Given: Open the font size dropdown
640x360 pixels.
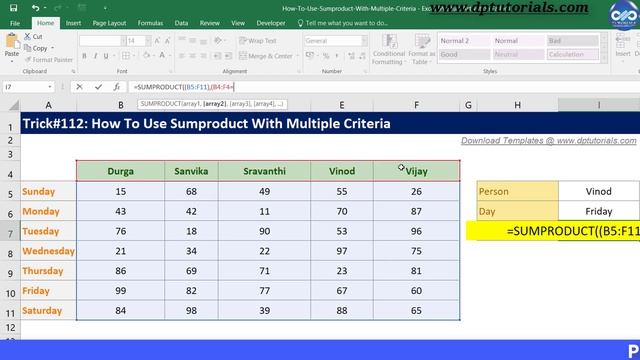Looking at the screenshot, I should pyautogui.click(x=148, y=41).
